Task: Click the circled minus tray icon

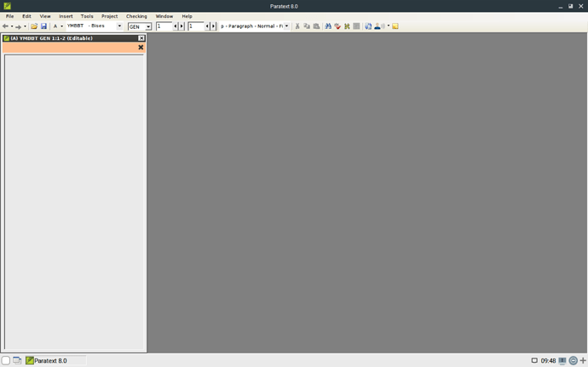Action: point(573,361)
